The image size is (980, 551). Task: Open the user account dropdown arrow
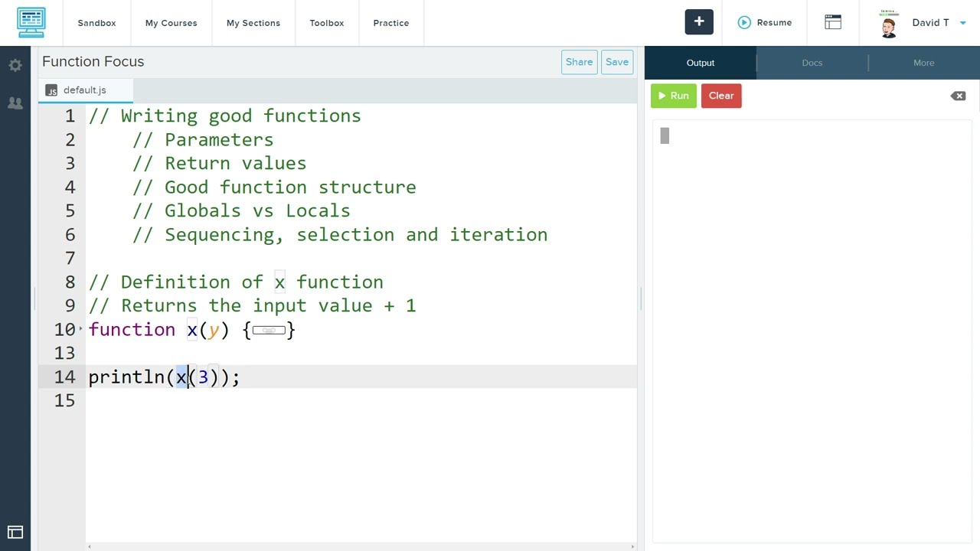[963, 23]
